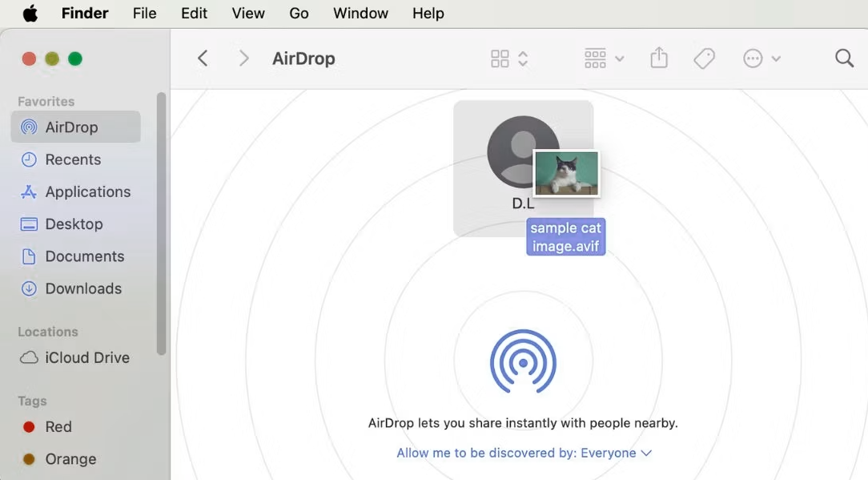Select the Red tag
Image resolution: width=868 pixels, height=480 pixels.
click(x=76, y=427)
